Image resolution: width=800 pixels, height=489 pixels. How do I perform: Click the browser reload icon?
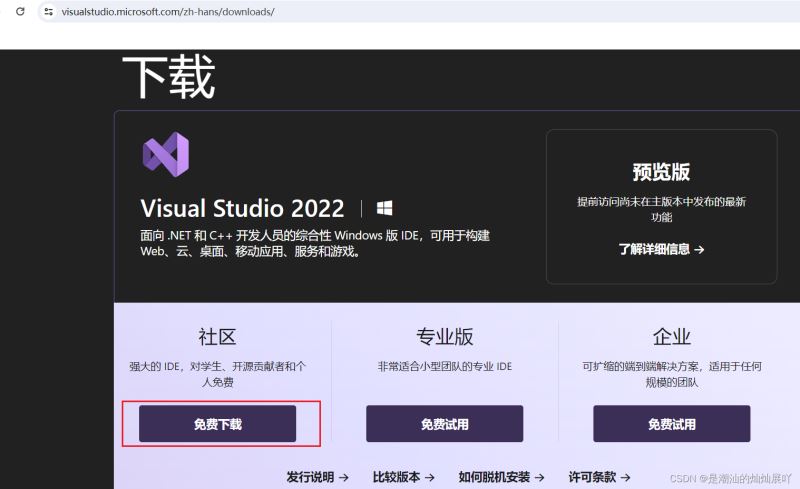click(x=19, y=11)
